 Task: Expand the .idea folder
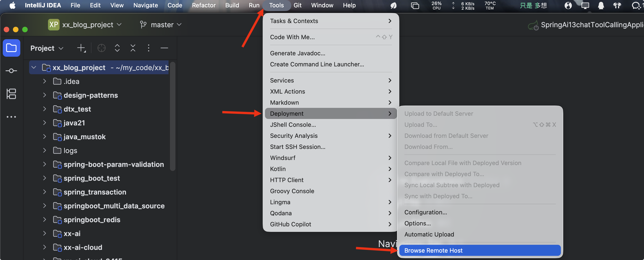45,81
